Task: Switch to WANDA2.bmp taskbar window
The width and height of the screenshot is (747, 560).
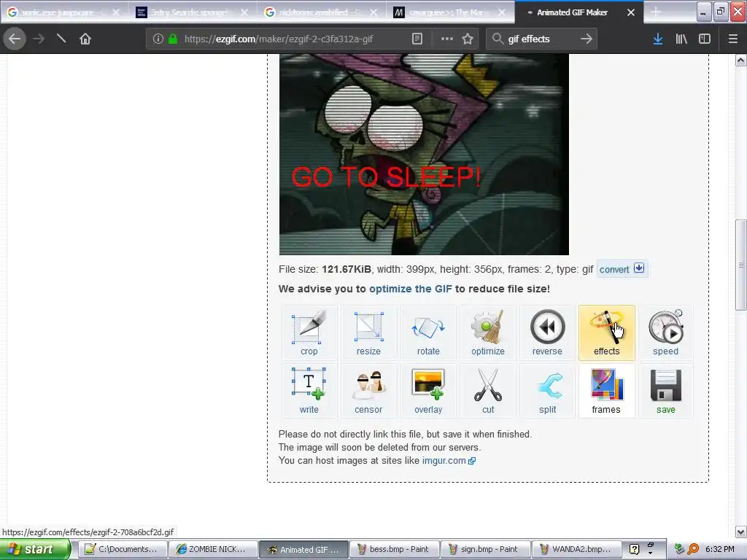Action: click(x=576, y=549)
